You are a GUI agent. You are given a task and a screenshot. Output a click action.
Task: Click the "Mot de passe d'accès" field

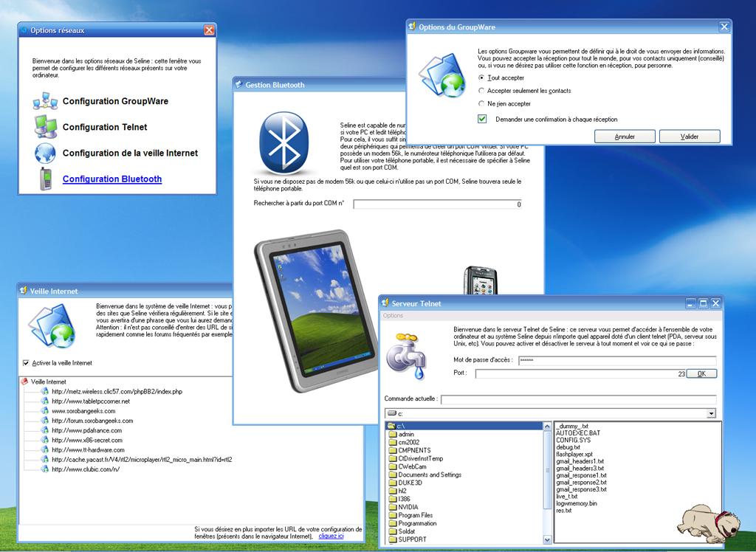(x=618, y=360)
